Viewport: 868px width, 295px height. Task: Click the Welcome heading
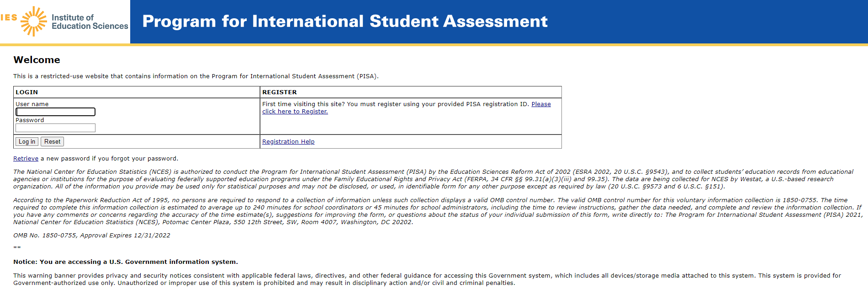(37, 60)
